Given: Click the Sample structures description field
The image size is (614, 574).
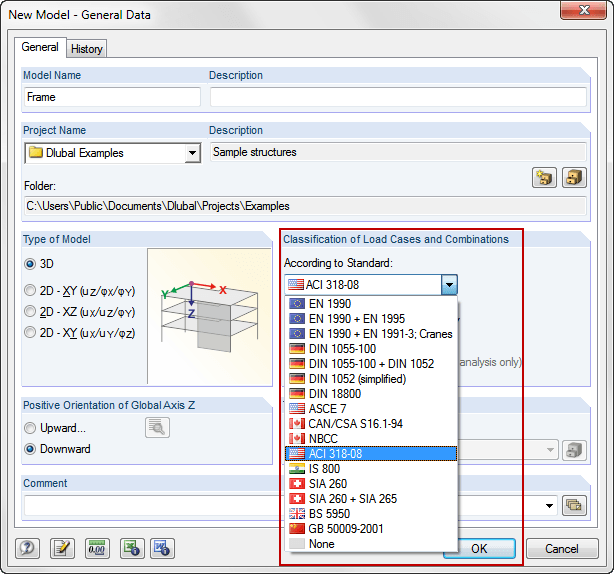Looking at the screenshot, I should 398,152.
